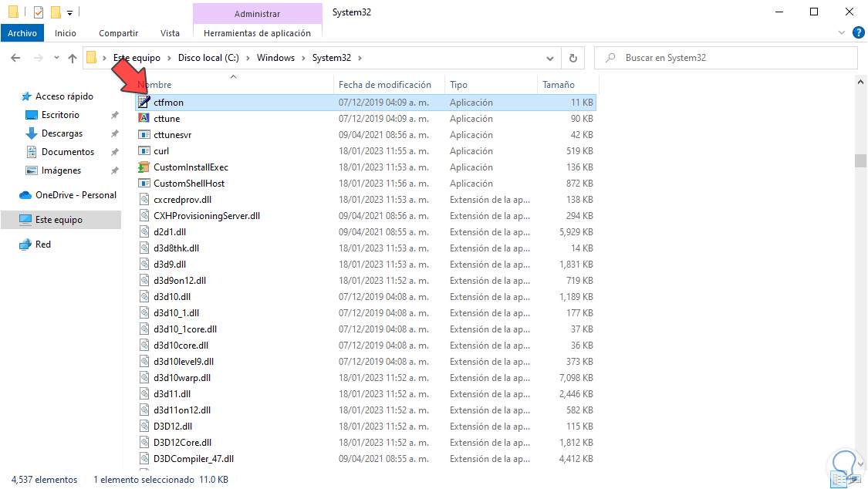Select the Administrar contextual tab
Screen dimensions: 868x489
click(x=258, y=13)
